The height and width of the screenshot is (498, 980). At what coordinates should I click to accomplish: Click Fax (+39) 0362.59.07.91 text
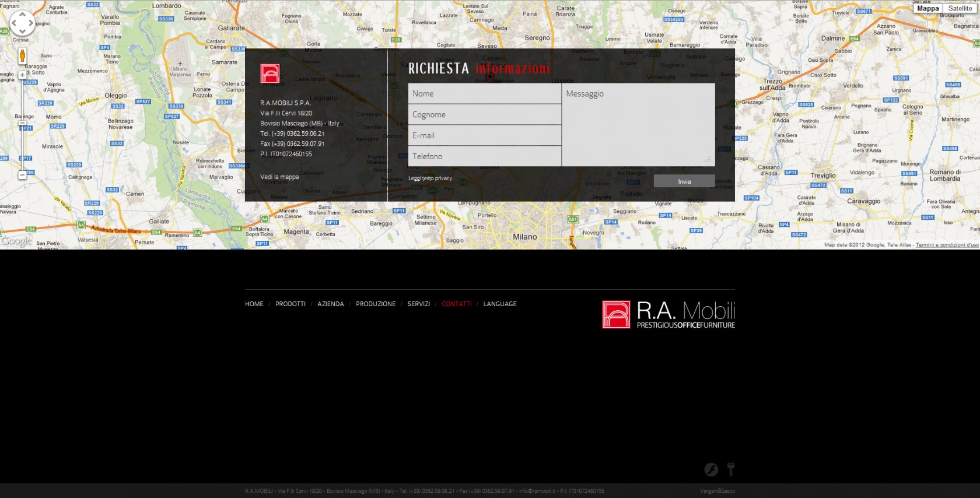(x=292, y=143)
